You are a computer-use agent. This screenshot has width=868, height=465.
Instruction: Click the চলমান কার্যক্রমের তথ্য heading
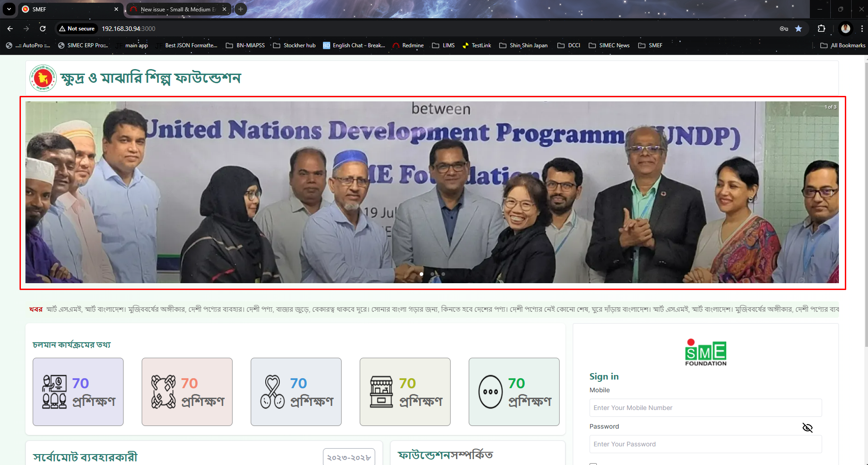tap(72, 345)
